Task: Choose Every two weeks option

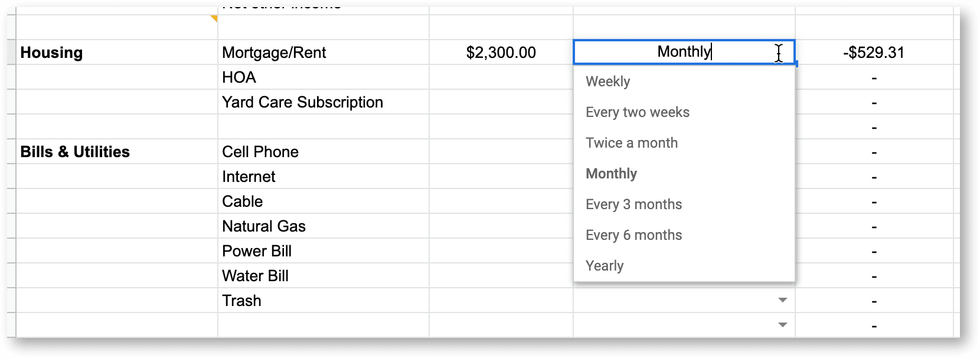Action: 684,112
